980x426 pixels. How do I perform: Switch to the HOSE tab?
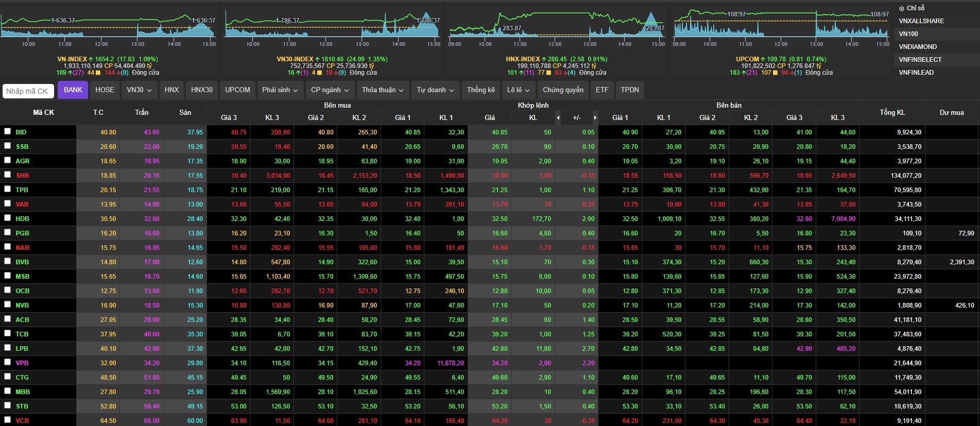[x=105, y=90]
